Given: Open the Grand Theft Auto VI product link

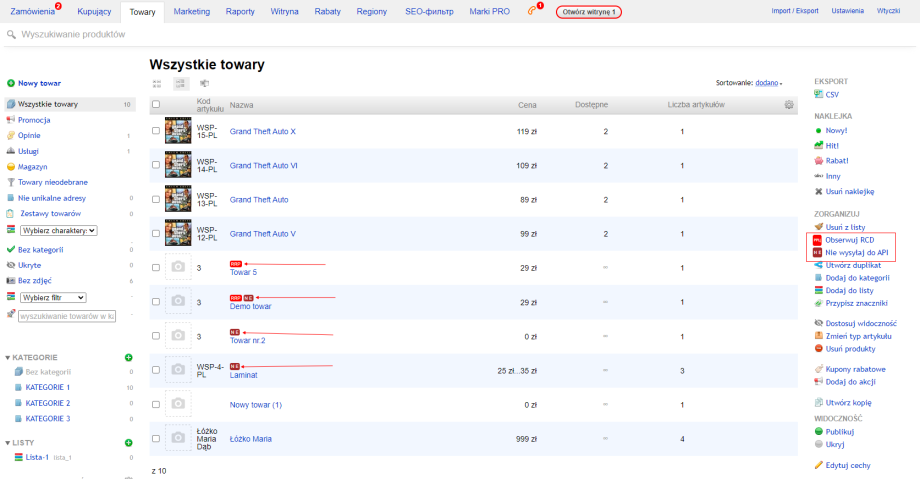Looking at the screenshot, I should 264,165.
